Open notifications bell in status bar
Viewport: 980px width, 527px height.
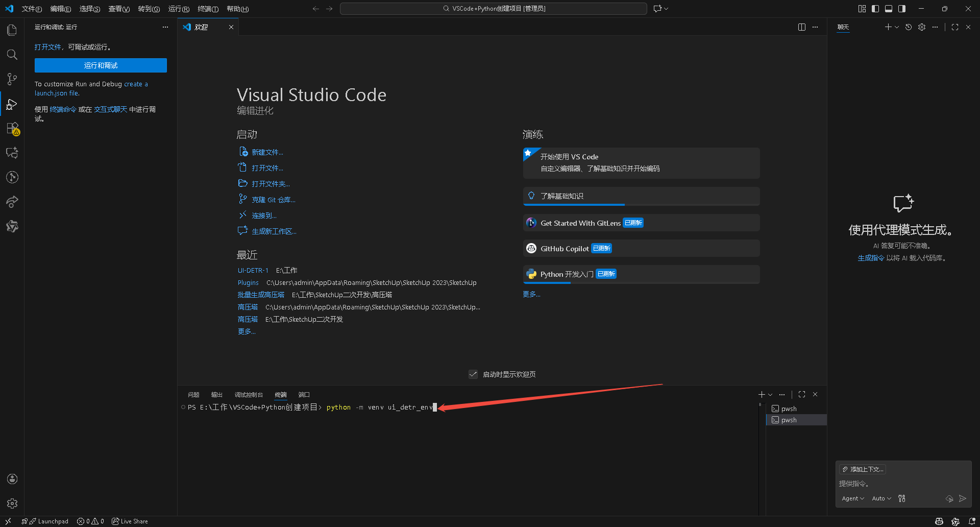coord(972,521)
